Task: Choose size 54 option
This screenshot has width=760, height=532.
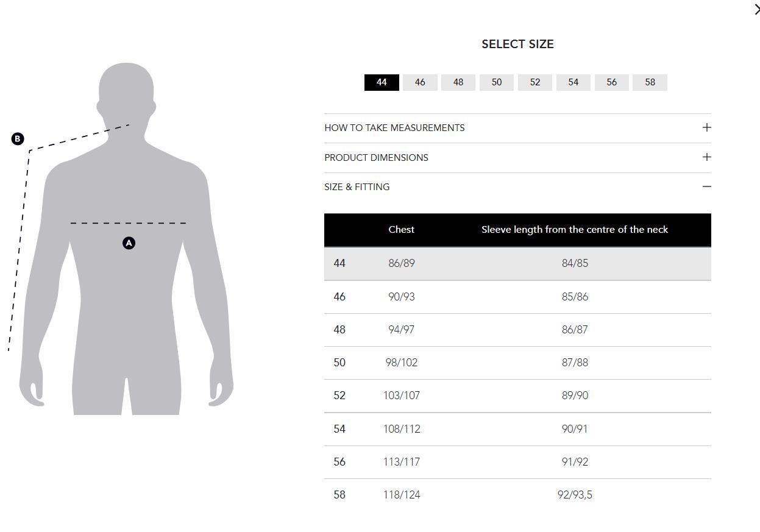Action: click(x=574, y=82)
